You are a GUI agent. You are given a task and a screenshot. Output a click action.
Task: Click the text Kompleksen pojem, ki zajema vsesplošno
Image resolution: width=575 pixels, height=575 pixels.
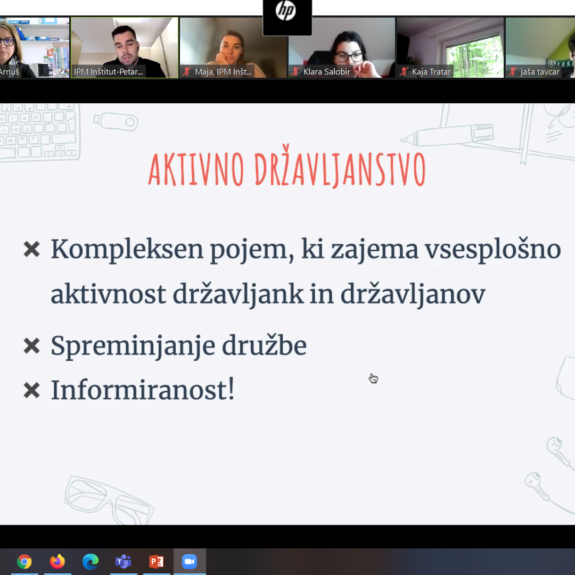click(x=306, y=250)
